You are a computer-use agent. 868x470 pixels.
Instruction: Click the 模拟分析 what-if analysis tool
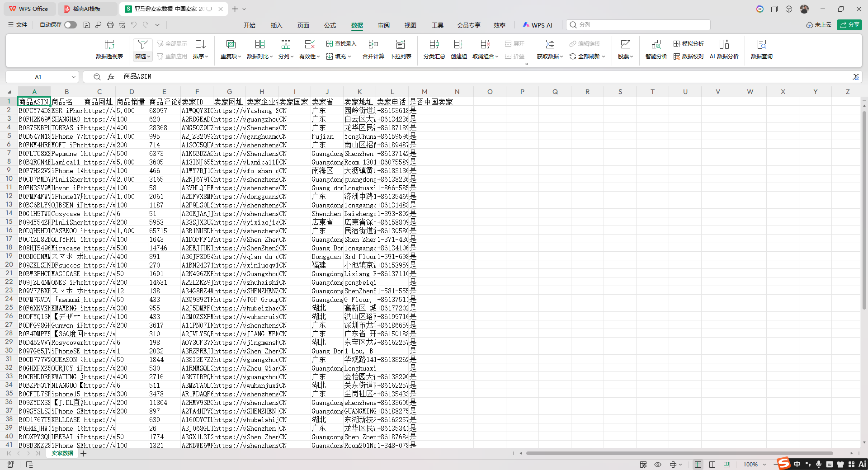click(x=689, y=44)
